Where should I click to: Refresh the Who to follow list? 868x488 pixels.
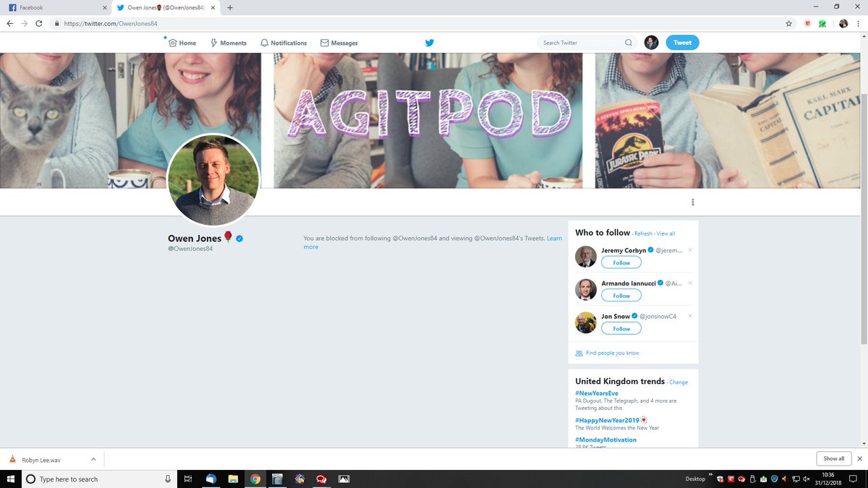click(643, 234)
